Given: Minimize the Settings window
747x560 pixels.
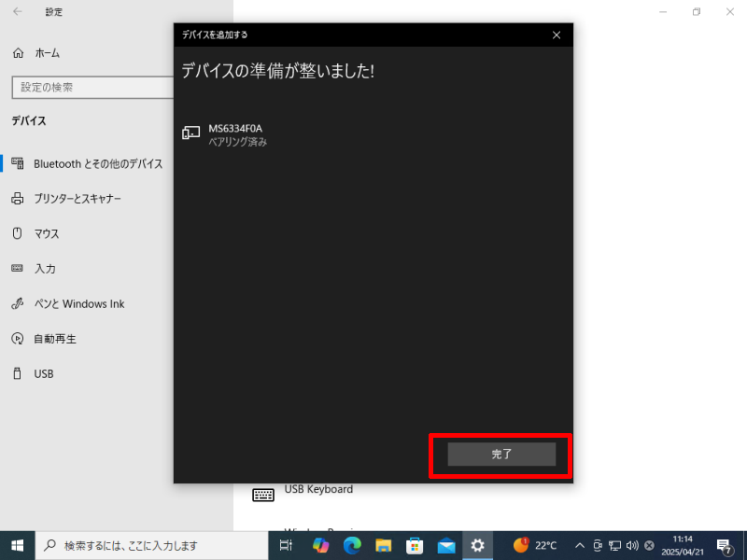Looking at the screenshot, I should click(663, 12).
